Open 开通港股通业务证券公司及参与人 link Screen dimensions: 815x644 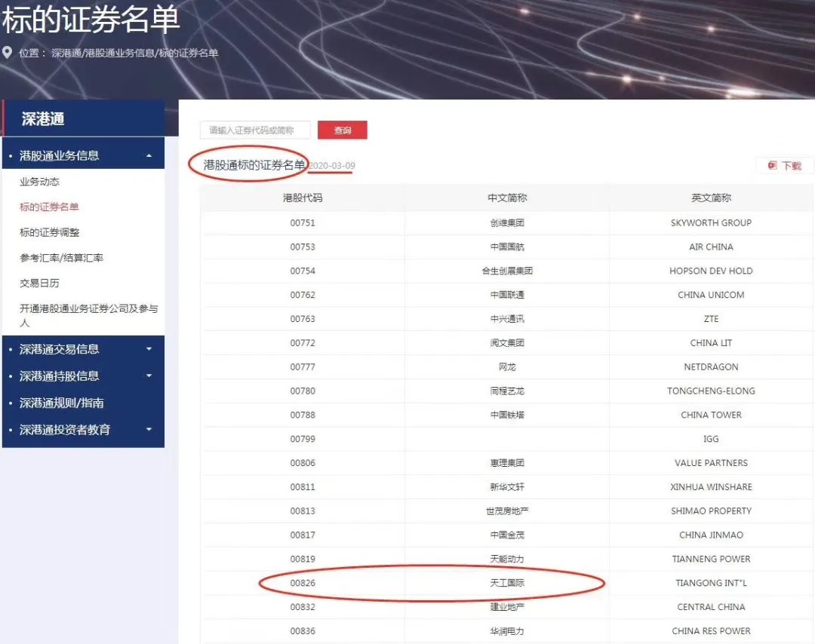click(x=88, y=315)
